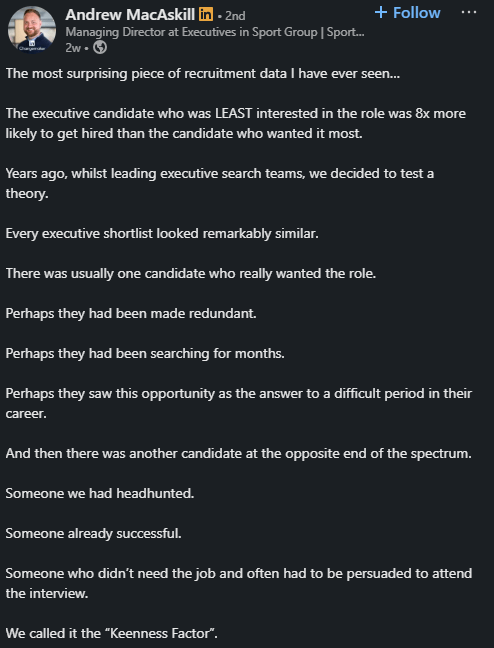Open the three-dot post options menu
The height and width of the screenshot is (648, 494).
pyautogui.click(x=469, y=12)
